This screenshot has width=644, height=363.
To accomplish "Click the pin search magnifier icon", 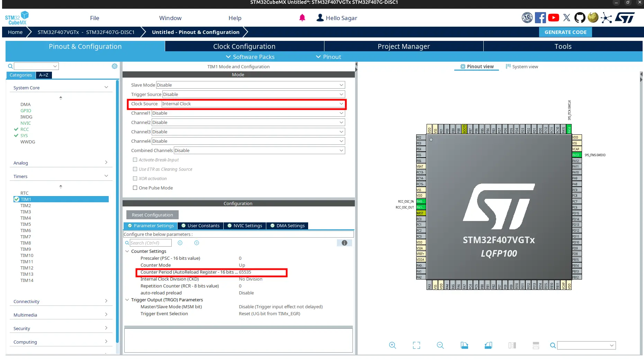I will [553, 345].
